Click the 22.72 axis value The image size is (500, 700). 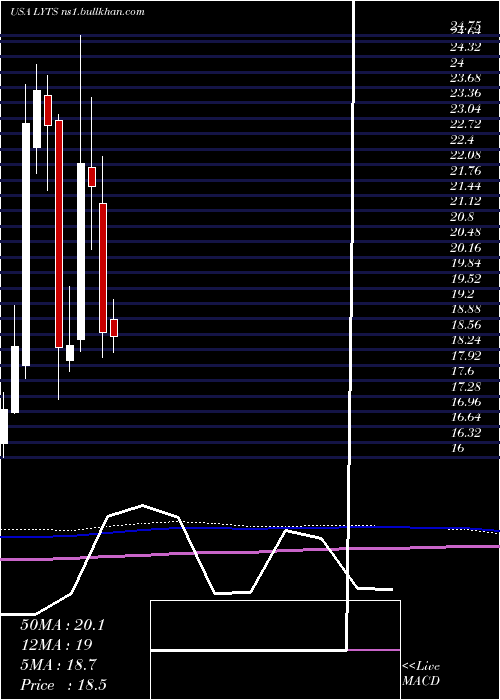(466, 125)
